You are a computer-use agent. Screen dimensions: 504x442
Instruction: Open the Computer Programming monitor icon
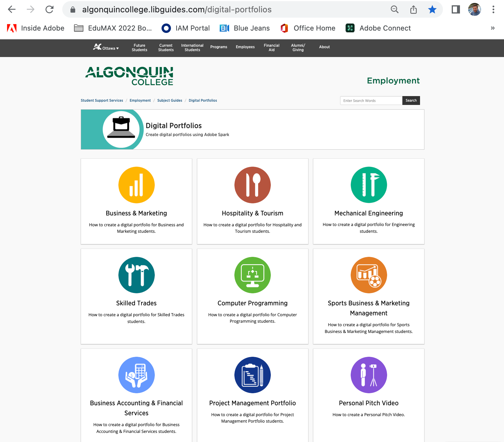(252, 275)
